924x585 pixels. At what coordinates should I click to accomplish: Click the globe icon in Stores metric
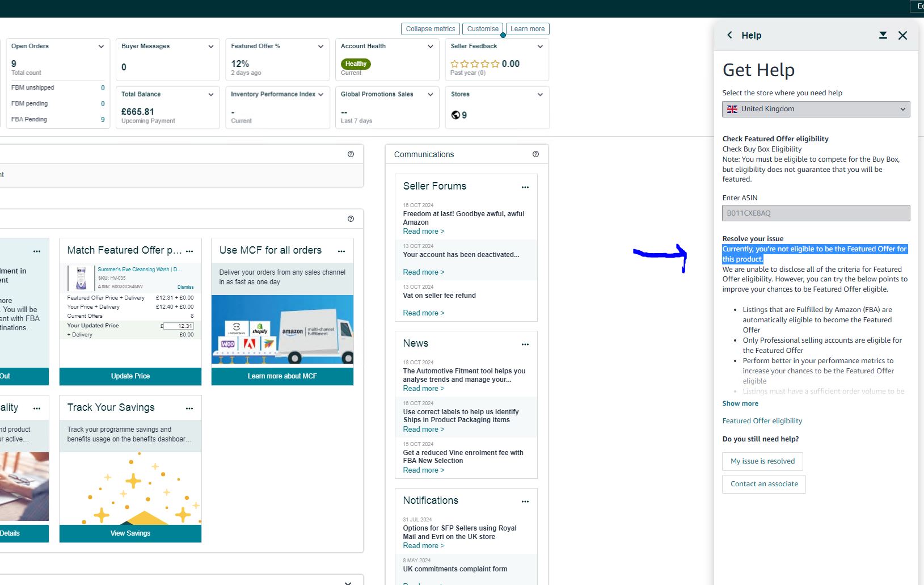455,115
